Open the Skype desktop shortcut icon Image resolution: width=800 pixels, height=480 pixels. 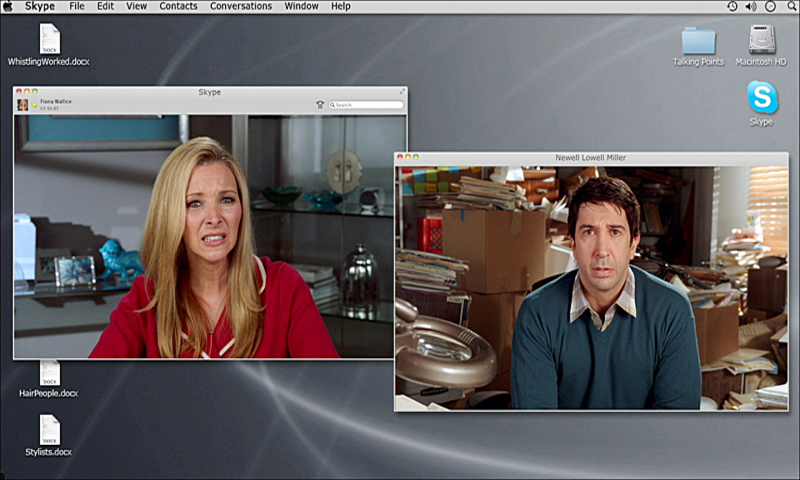coord(762,98)
